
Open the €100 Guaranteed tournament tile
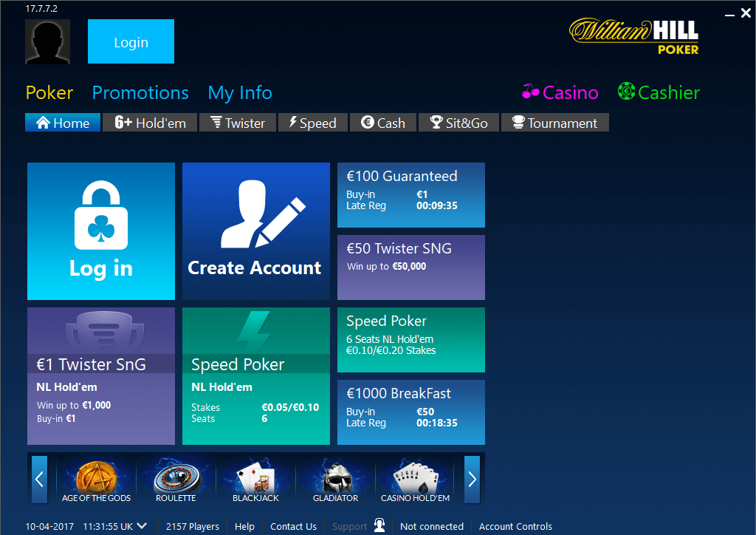pyautogui.click(x=410, y=195)
